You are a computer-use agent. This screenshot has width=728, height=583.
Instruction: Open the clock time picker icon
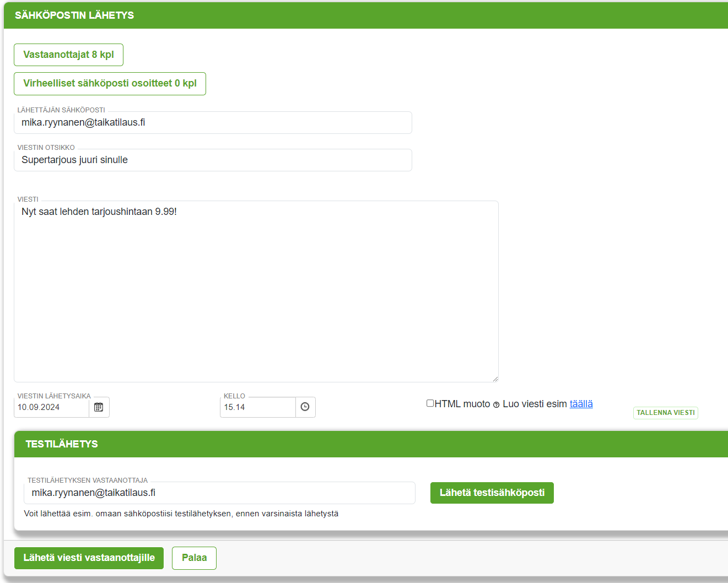[x=305, y=407]
